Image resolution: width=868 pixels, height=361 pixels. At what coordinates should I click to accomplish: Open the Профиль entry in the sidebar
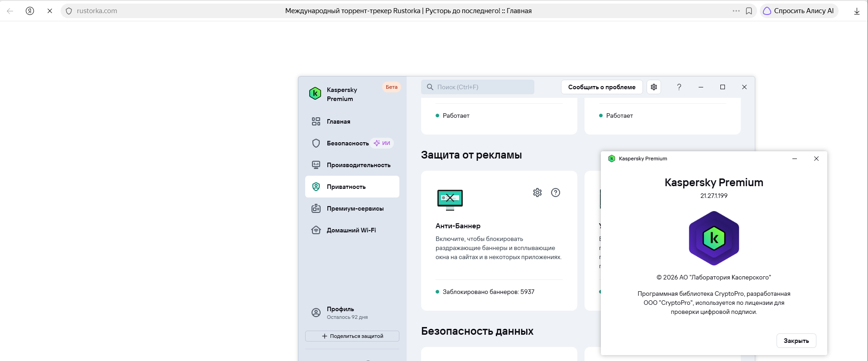[x=352, y=313]
